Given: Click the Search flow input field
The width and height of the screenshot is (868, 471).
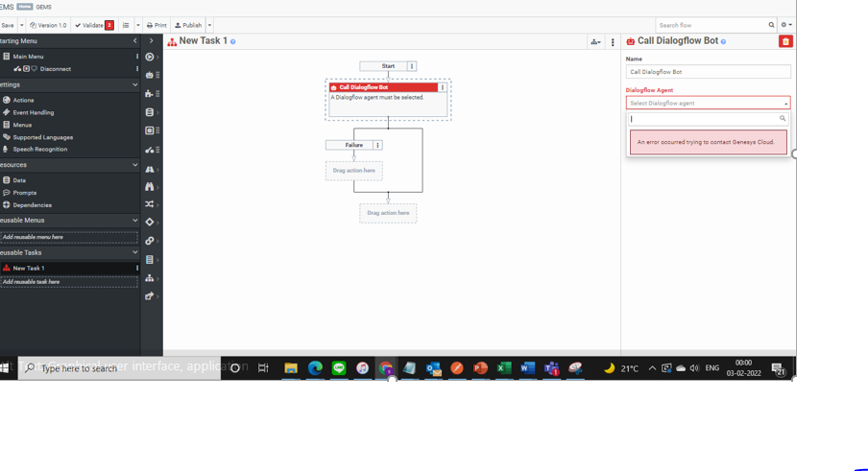Looking at the screenshot, I should pos(711,26).
